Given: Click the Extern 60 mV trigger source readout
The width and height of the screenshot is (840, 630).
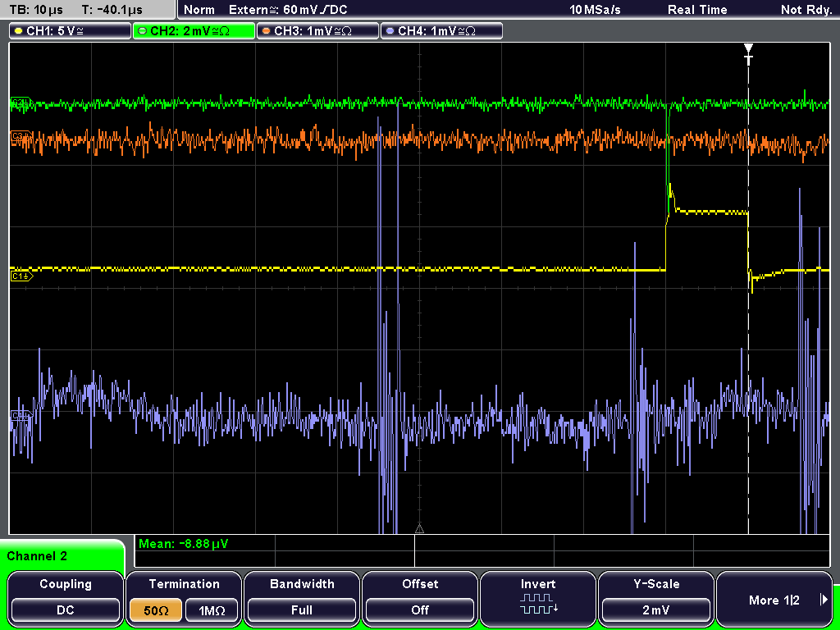Looking at the screenshot, I should 288,10.
